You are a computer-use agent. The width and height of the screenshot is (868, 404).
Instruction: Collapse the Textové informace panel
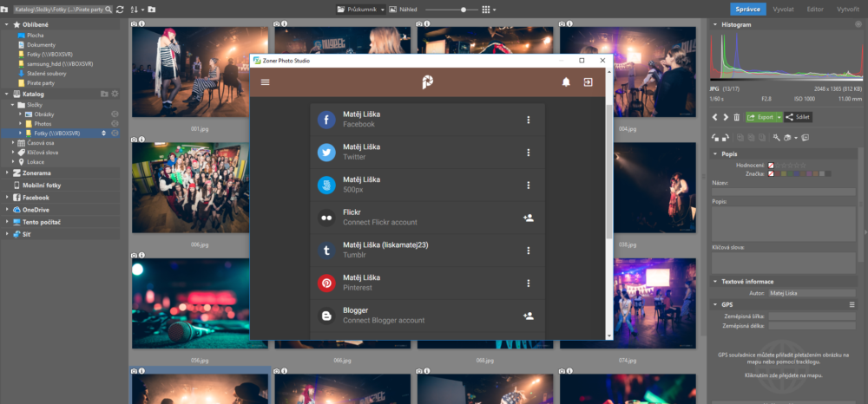[714, 282]
